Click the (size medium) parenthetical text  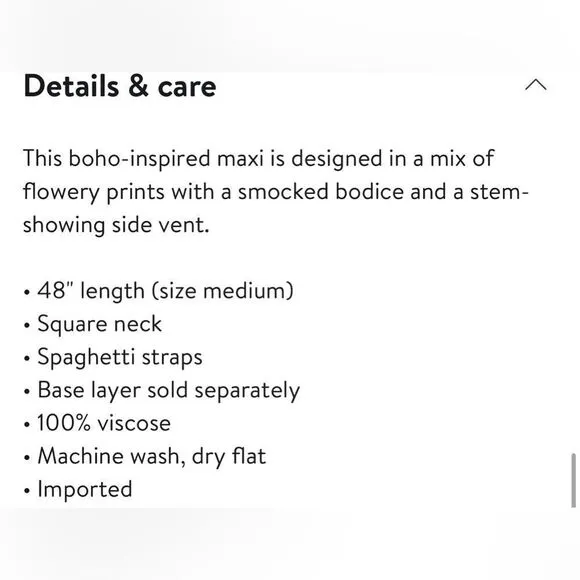223,291
